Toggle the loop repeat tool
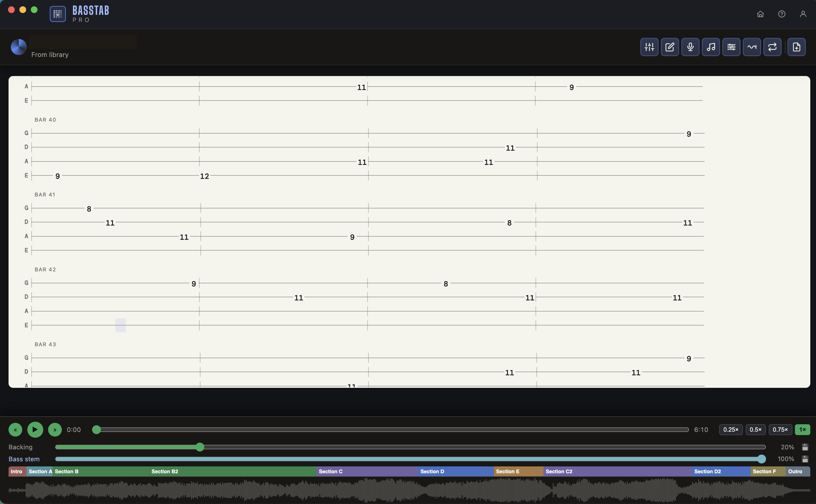Screen dimensions: 816x504 point(772,47)
